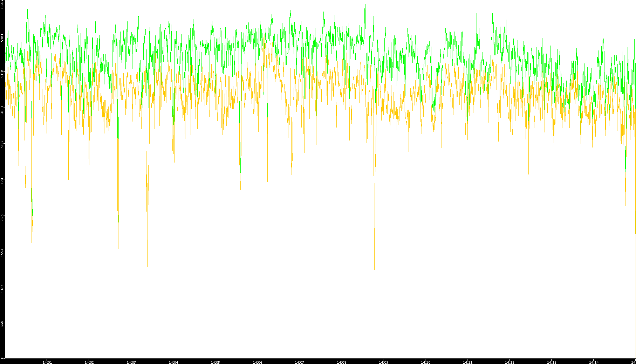This screenshot has width=636, height=364.
Task: Click the 2659 value axis label
Action: coord(2,217)
